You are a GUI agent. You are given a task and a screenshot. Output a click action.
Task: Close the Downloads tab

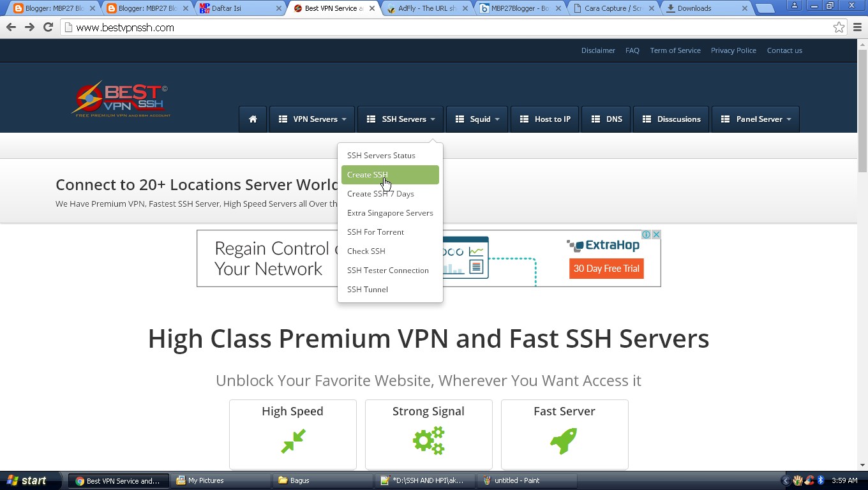(744, 8)
